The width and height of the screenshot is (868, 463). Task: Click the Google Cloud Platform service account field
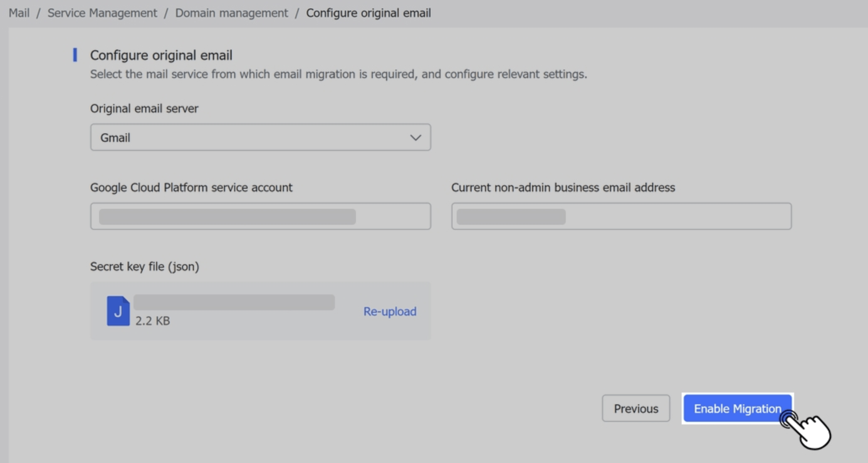point(260,216)
